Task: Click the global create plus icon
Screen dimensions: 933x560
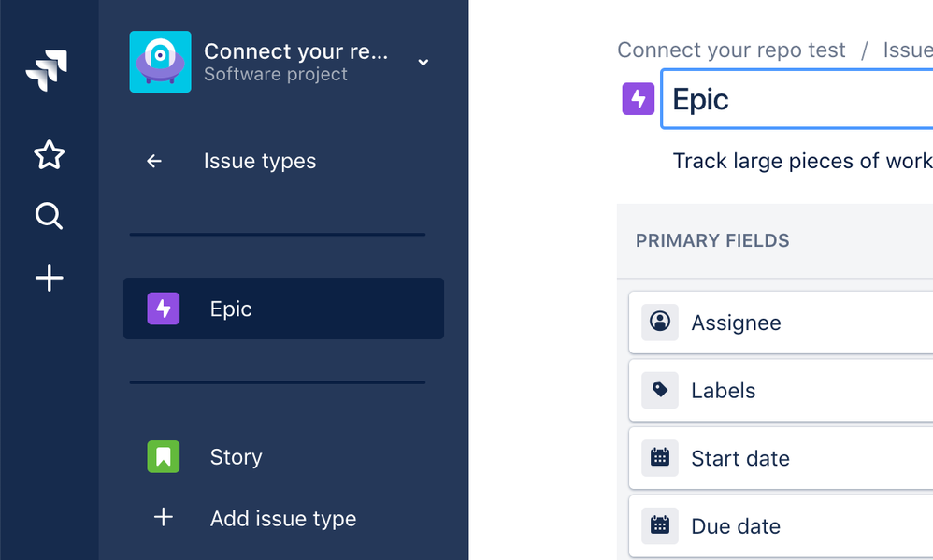Action: pyautogui.click(x=49, y=278)
